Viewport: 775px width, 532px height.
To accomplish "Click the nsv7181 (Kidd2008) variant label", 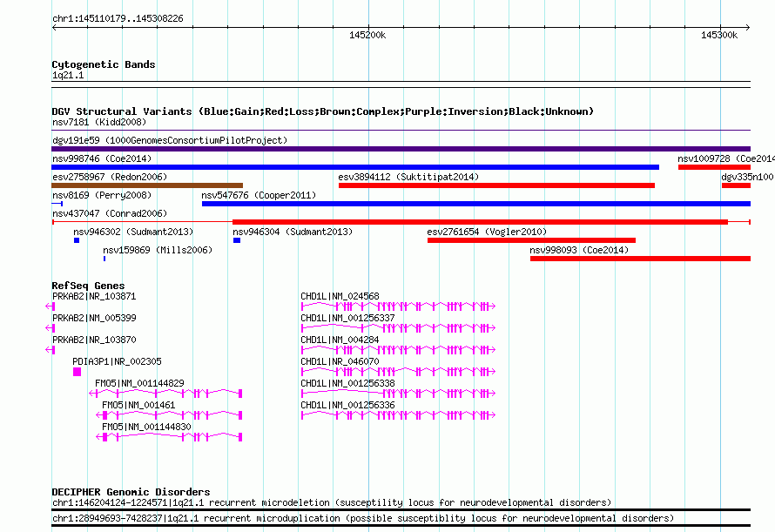I will (99, 122).
